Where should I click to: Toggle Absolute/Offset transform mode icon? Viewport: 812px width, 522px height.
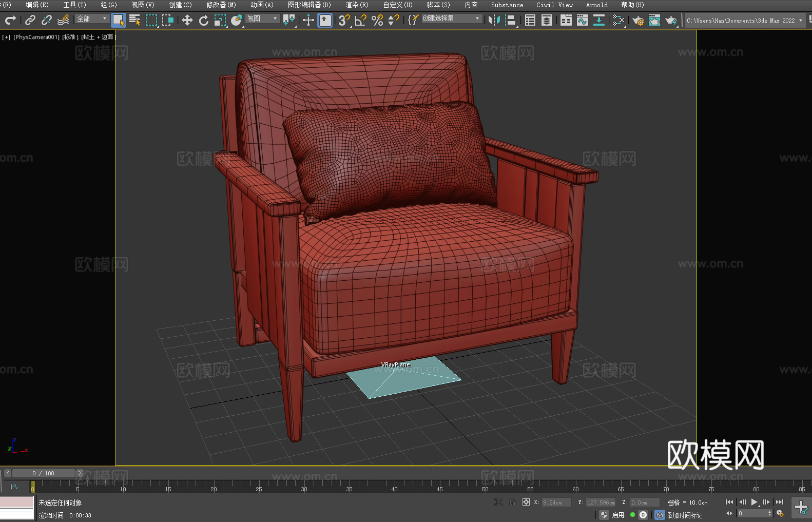tap(526, 502)
